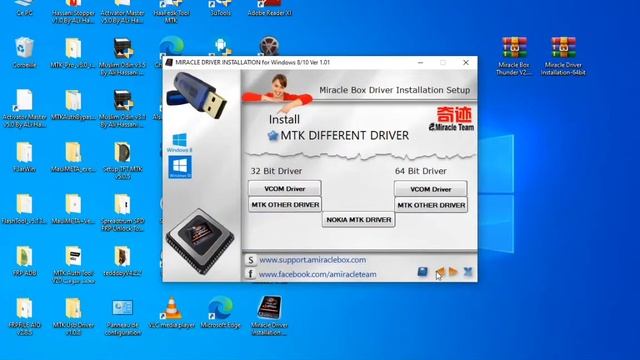Go to previous page with left arrow
The height and width of the screenshot is (360, 640).
[440, 271]
